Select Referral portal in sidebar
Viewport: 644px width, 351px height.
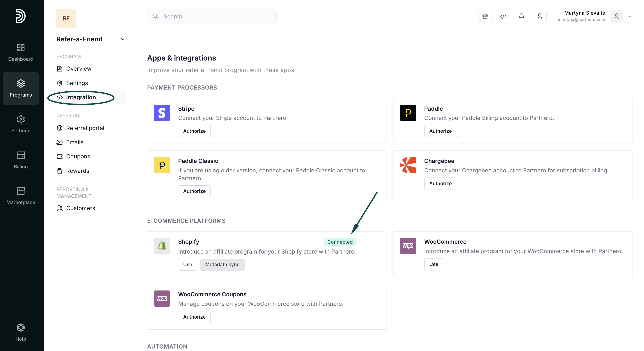pos(85,128)
